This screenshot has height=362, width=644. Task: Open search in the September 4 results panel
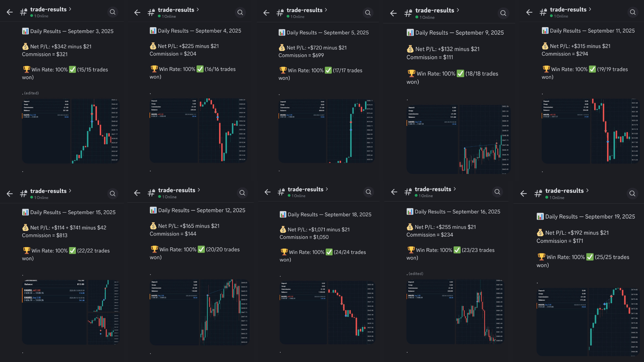point(240,12)
